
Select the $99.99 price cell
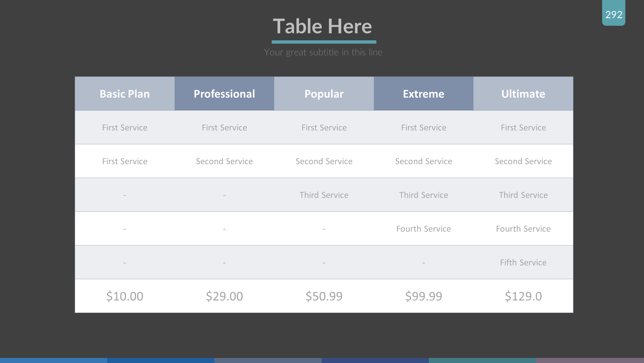click(424, 296)
